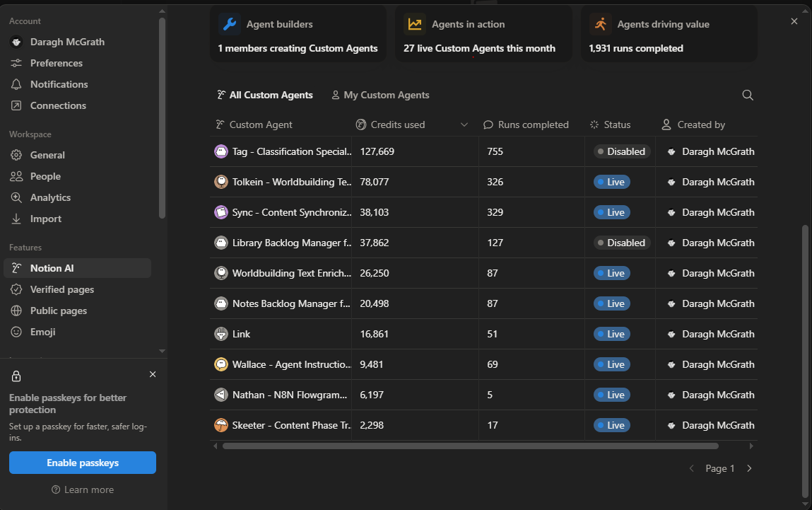
Task: Open the People settings page
Action: 45,176
